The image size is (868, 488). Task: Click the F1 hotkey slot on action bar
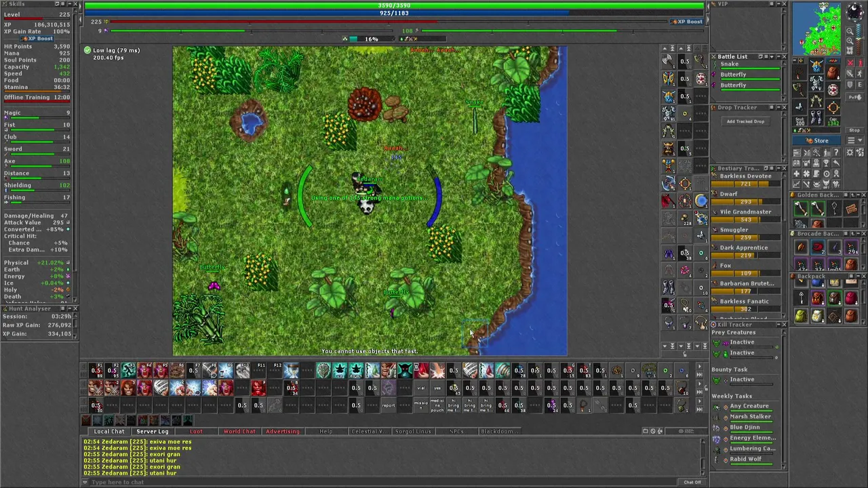click(x=96, y=370)
